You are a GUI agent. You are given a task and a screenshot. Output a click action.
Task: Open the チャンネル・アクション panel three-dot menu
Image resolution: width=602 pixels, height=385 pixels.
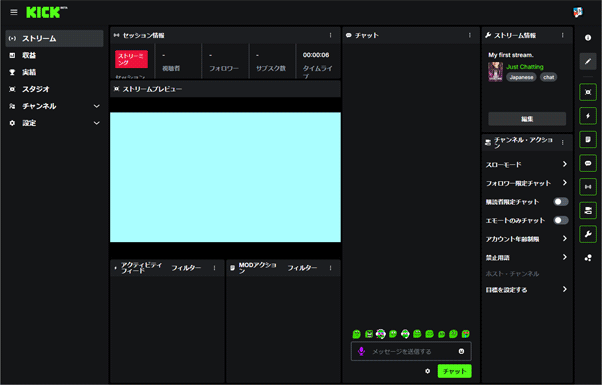pyautogui.click(x=562, y=142)
